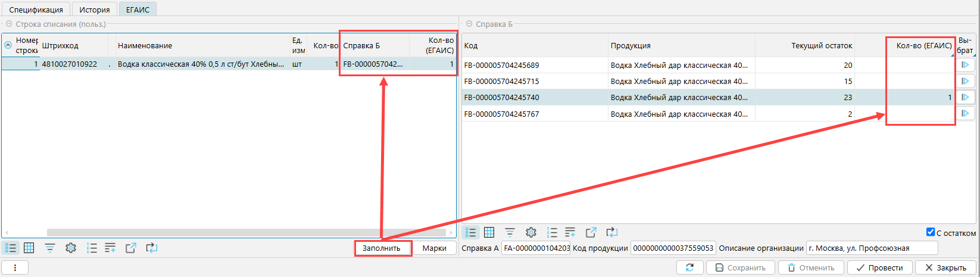
Task: Open three-dot menu at bottom left
Action: point(15,267)
